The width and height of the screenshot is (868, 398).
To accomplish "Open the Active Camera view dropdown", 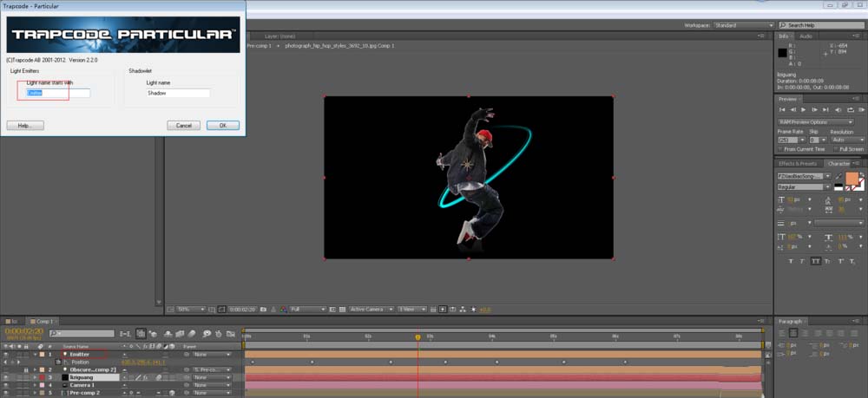I will [372, 310].
